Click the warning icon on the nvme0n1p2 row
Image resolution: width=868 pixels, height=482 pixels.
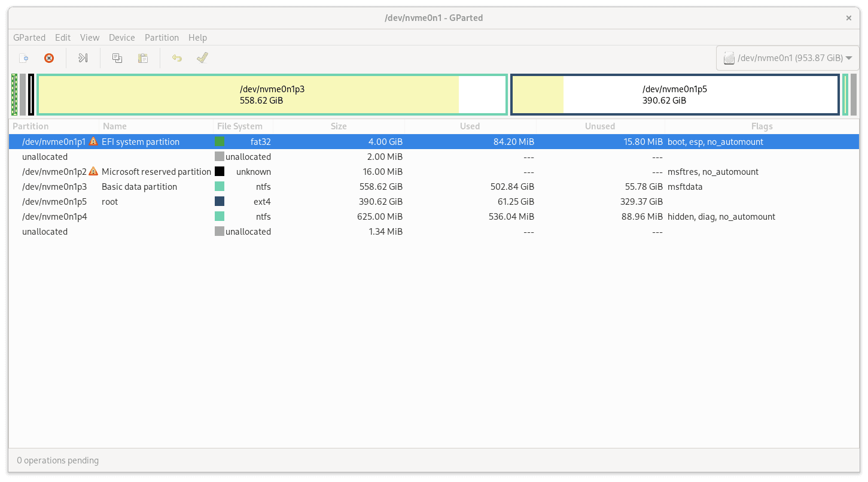94,171
